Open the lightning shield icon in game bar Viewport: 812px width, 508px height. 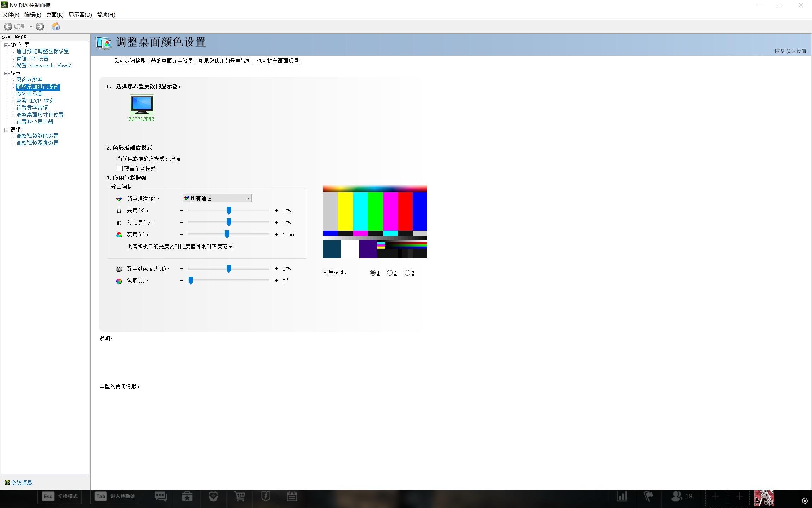tap(266, 496)
